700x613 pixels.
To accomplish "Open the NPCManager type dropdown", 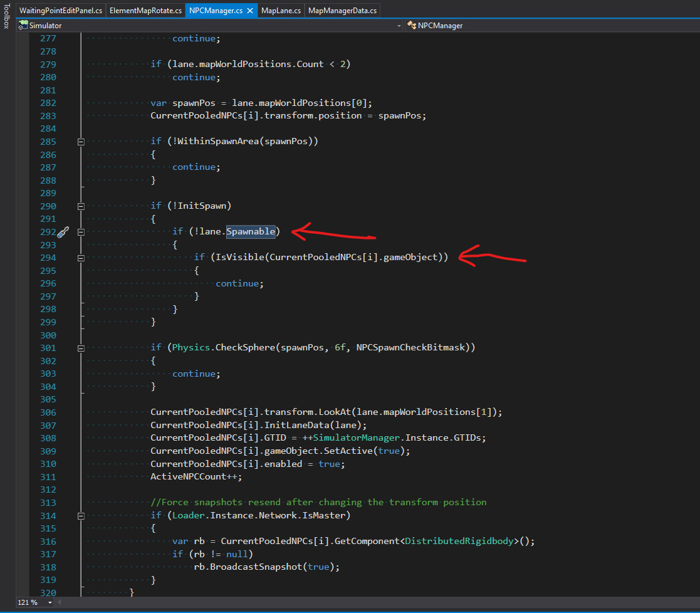I will pos(552,26).
